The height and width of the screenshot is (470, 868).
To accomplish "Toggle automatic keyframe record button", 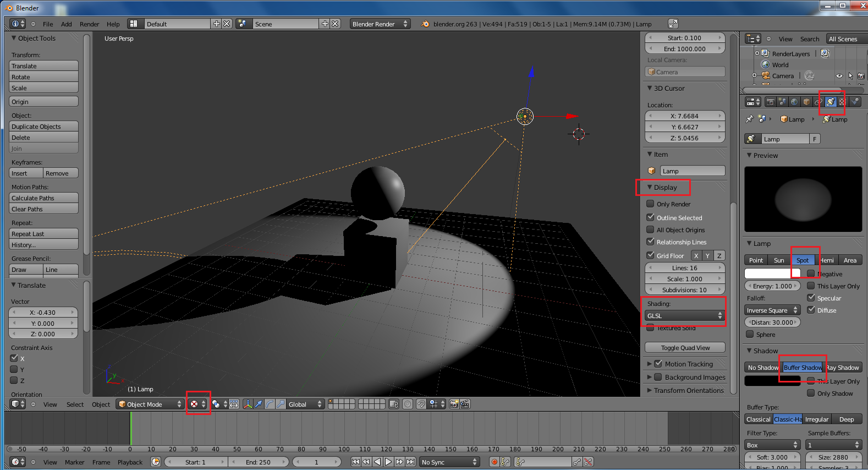I will point(494,462).
